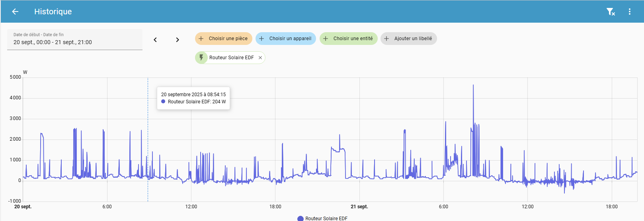Open the start and end date picker field
The height and width of the screenshot is (221, 644).
pos(75,39)
